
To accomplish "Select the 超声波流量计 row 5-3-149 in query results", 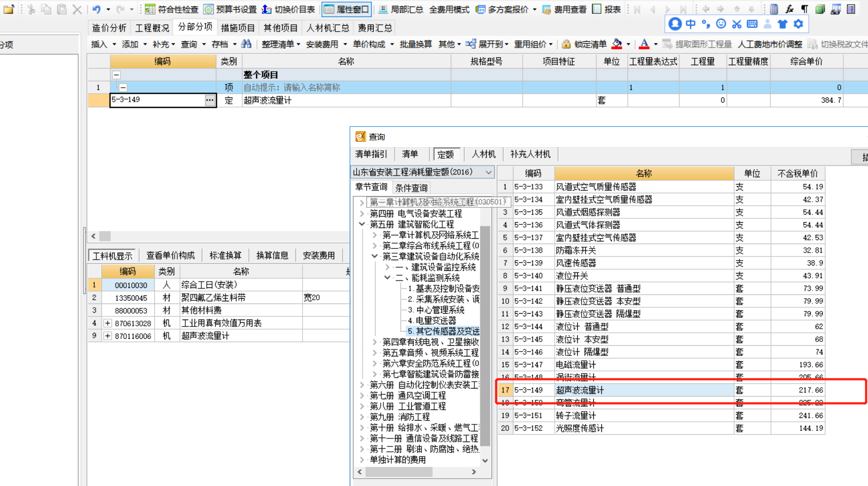I will (x=661, y=390).
